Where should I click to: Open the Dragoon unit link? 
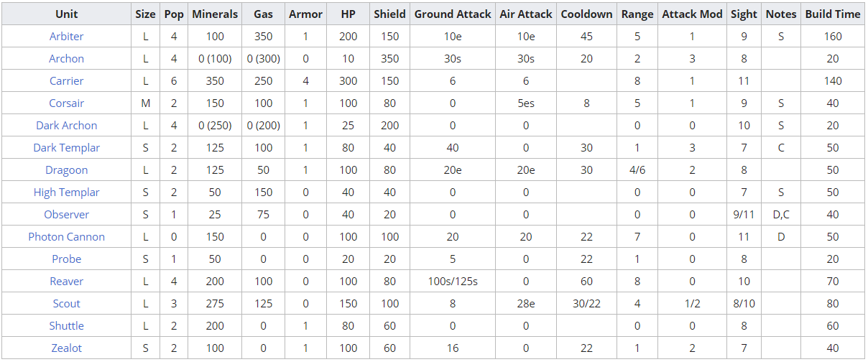tap(66, 170)
